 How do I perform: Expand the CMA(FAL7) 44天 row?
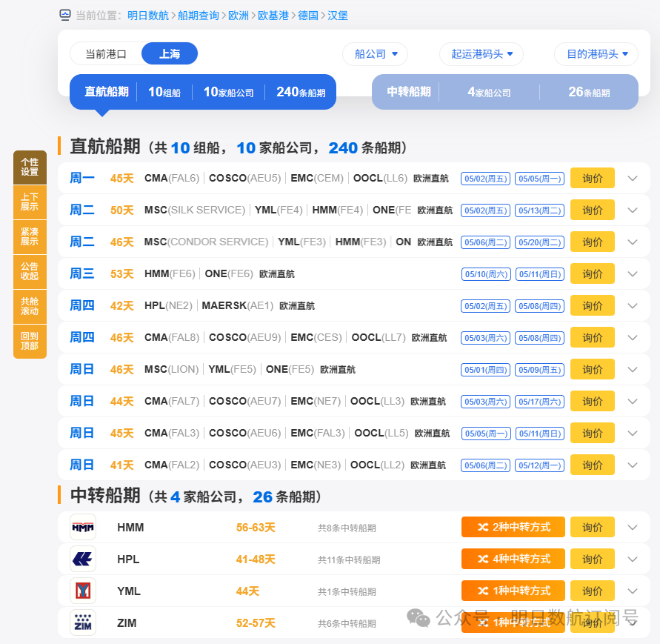pyautogui.click(x=632, y=402)
